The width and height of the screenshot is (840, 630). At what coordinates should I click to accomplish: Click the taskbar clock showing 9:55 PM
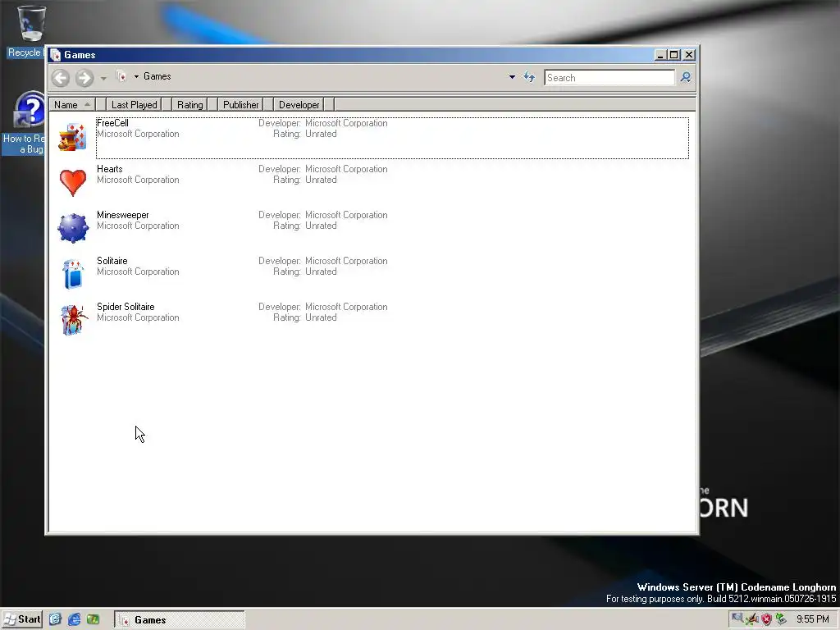(x=813, y=619)
